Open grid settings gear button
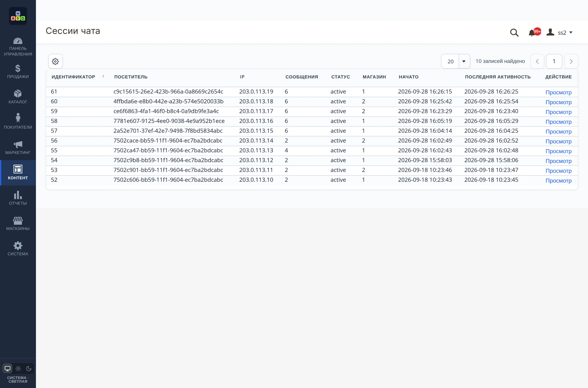This screenshot has width=588, height=388. pyautogui.click(x=55, y=61)
